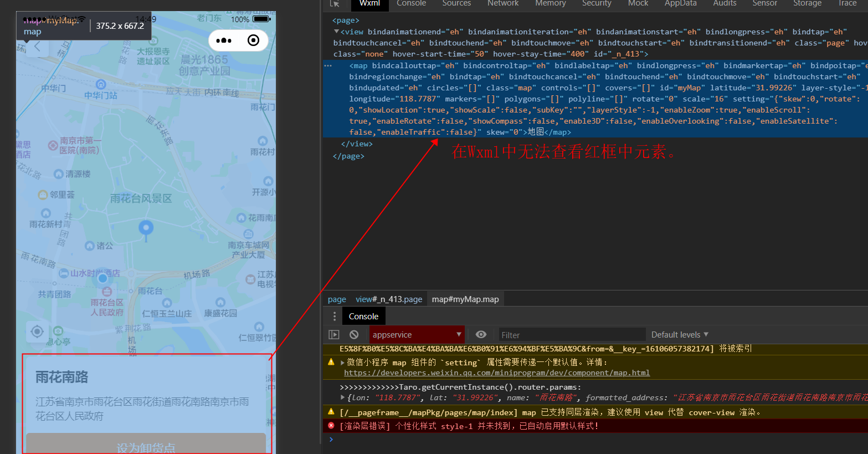Collapse the view element triangle in Wxml tree

[x=336, y=32]
